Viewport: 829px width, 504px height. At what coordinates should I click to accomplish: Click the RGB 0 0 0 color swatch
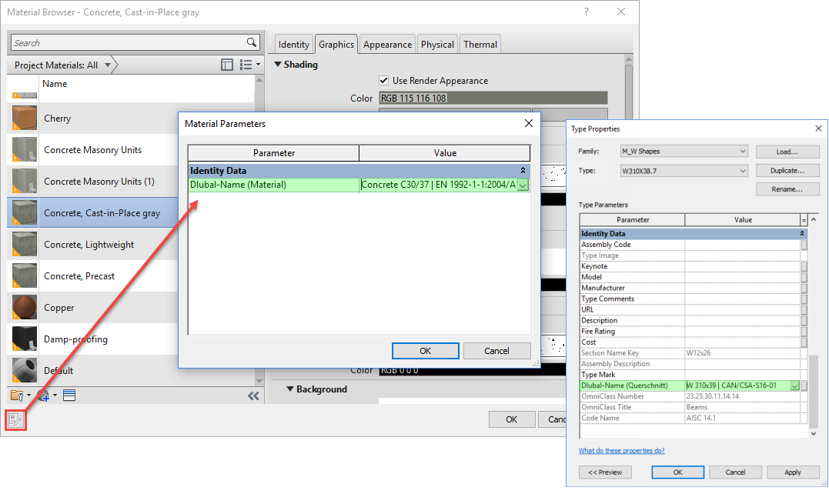(472, 370)
